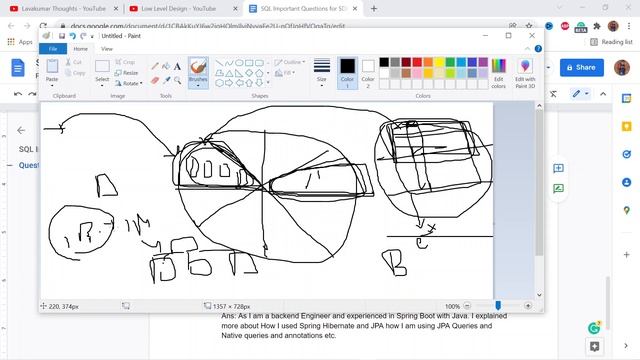Click the Resize button in Image group
Image resolution: width=640 pixels, height=360 pixels.
[127, 73]
